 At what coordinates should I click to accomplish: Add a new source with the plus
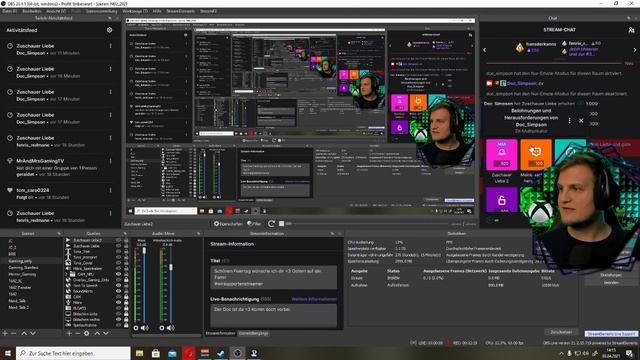coord(69,333)
